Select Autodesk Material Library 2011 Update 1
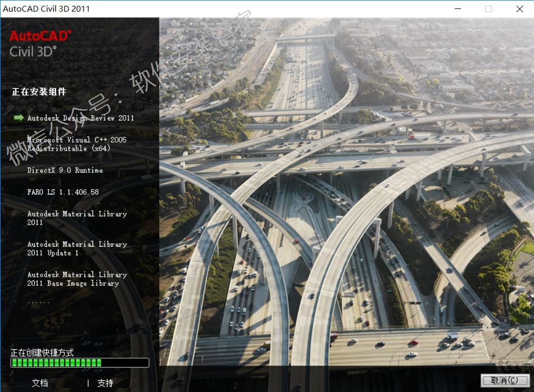Viewport: 534px width, 392px height. click(x=77, y=249)
